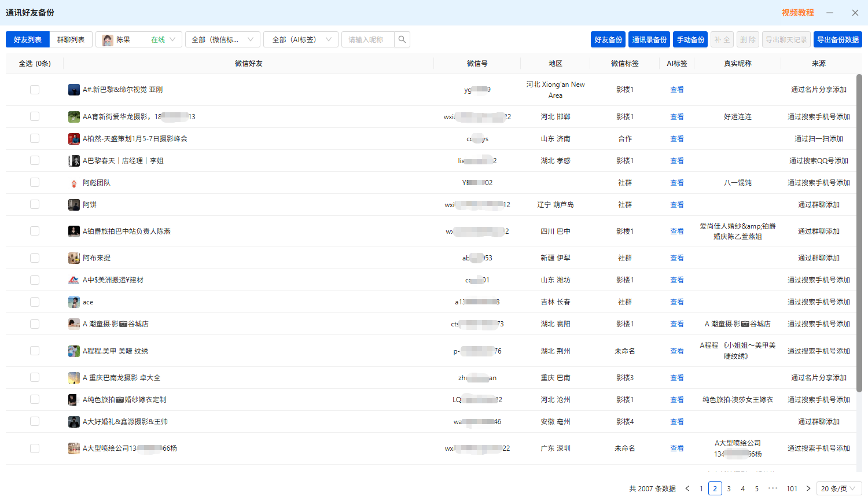The image size is (868, 504).
Task: Open the 全部 (微信标签) filter dropdown
Action: [223, 39]
